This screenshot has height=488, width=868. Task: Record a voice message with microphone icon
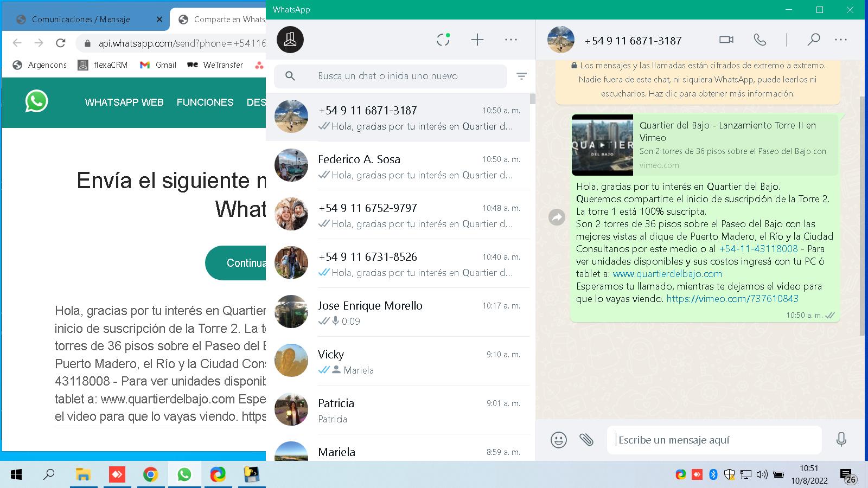[841, 440]
